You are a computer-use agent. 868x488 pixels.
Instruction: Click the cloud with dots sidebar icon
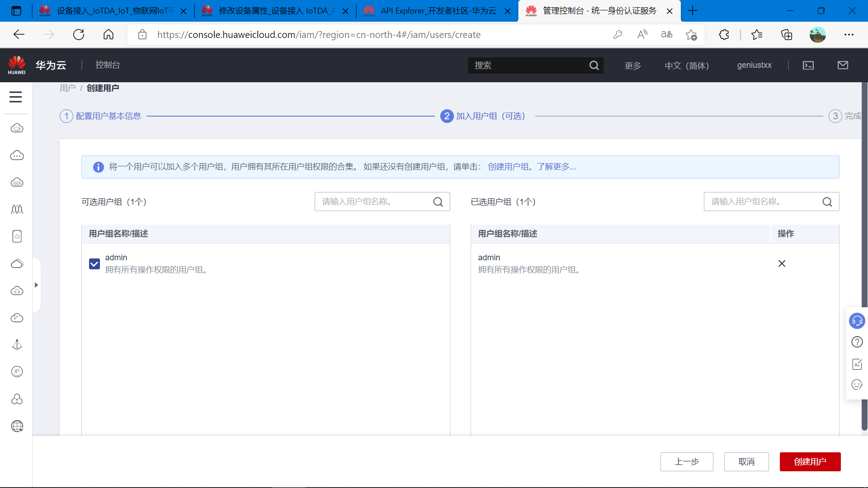click(x=17, y=155)
